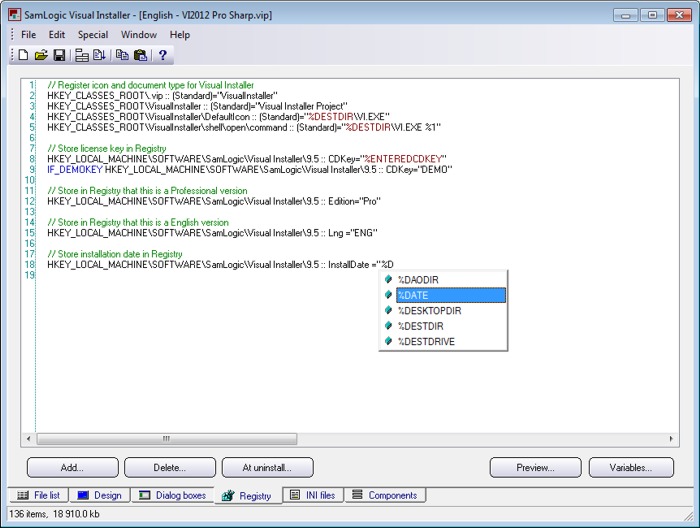This screenshot has height=528, width=700.
Task: Paste using the clipboard toolbar icon
Action: coord(140,55)
